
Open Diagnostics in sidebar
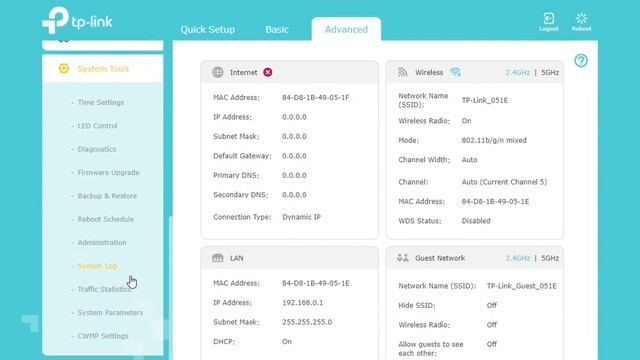point(97,149)
